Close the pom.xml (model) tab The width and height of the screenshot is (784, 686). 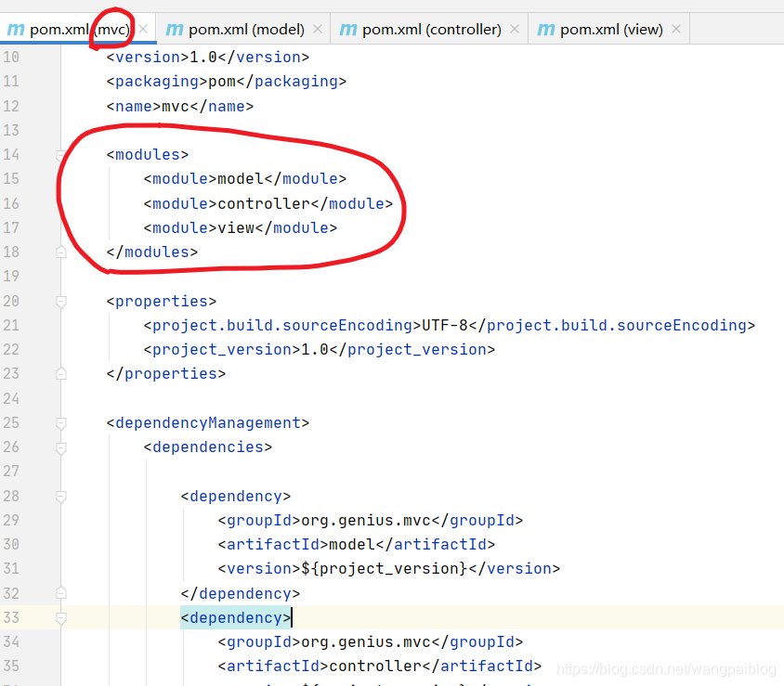(x=318, y=29)
